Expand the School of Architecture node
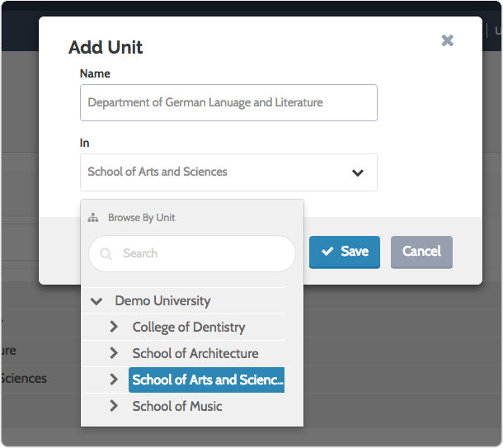This screenshot has width=503, height=448. pos(115,353)
